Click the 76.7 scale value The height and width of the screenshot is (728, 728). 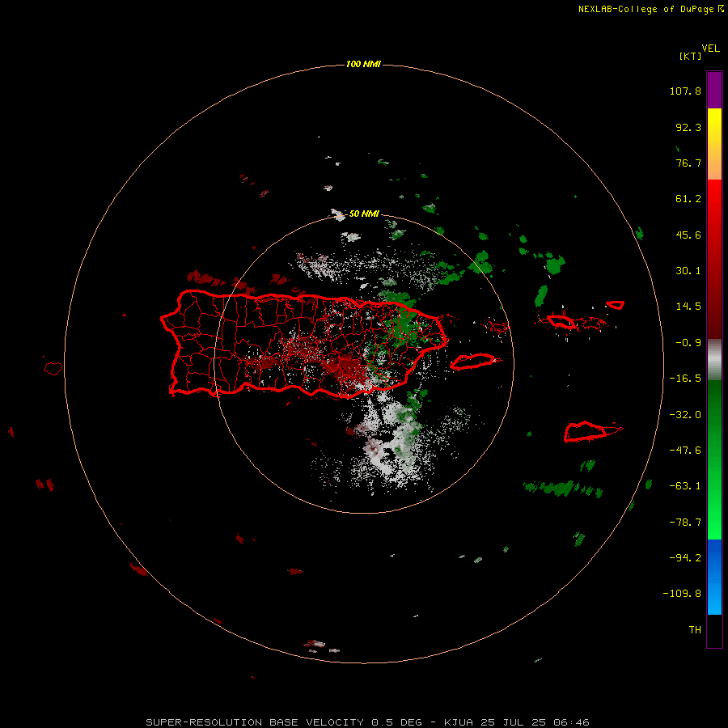688,163
